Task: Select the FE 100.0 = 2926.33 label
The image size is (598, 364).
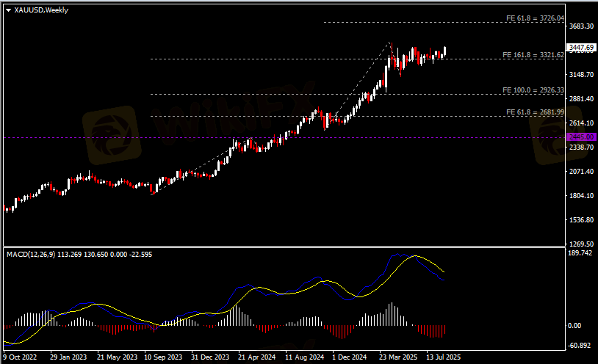Action: (533, 90)
